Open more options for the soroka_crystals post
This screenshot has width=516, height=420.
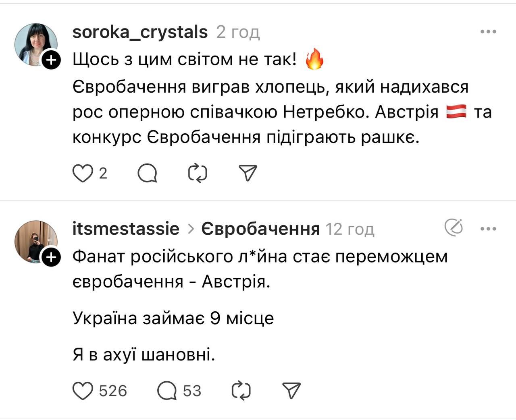pos(488,32)
